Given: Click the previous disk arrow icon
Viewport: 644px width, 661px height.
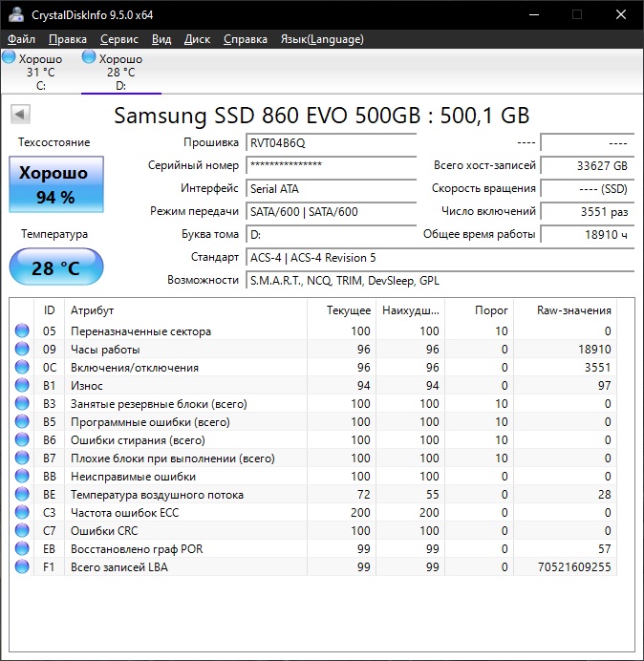Looking at the screenshot, I should (x=19, y=115).
